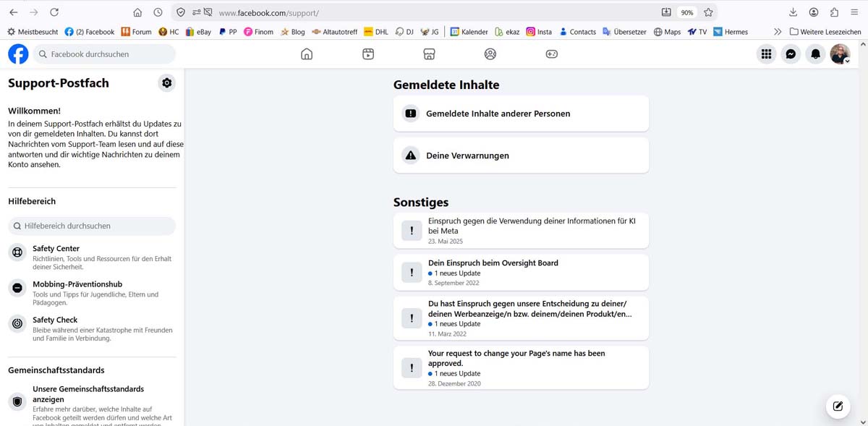
Task: Open the ekaz bookmark
Action: [x=507, y=32]
